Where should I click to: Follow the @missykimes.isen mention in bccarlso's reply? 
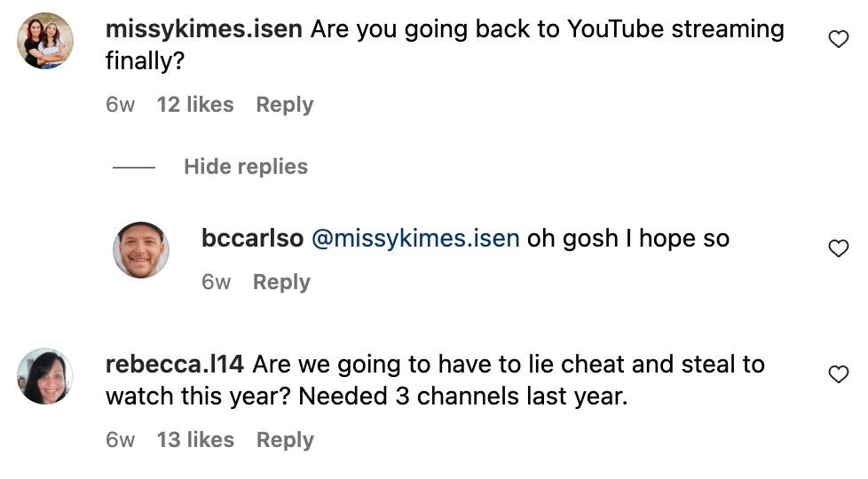pyautogui.click(x=414, y=239)
